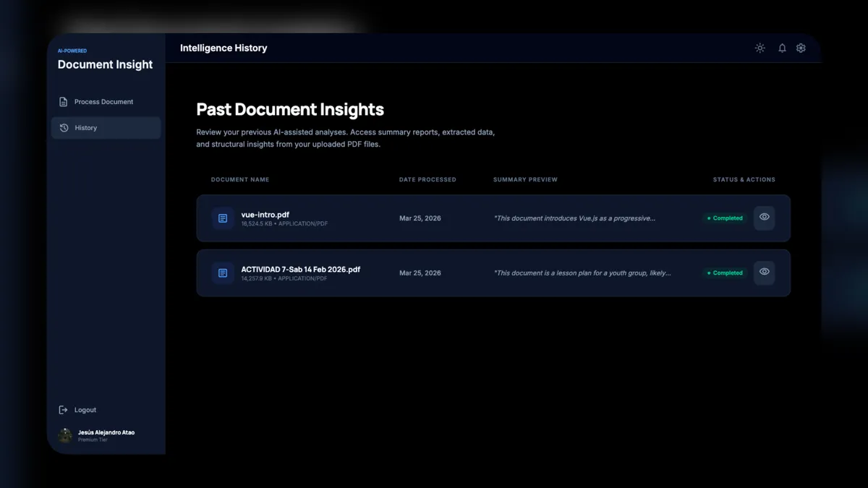Click the DATE PROCESSED column header

[427, 179]
